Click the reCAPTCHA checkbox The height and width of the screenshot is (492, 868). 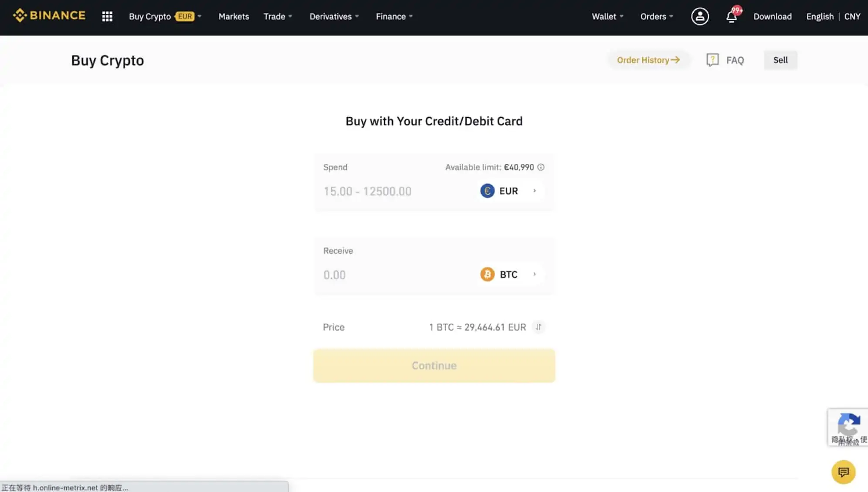848,426
